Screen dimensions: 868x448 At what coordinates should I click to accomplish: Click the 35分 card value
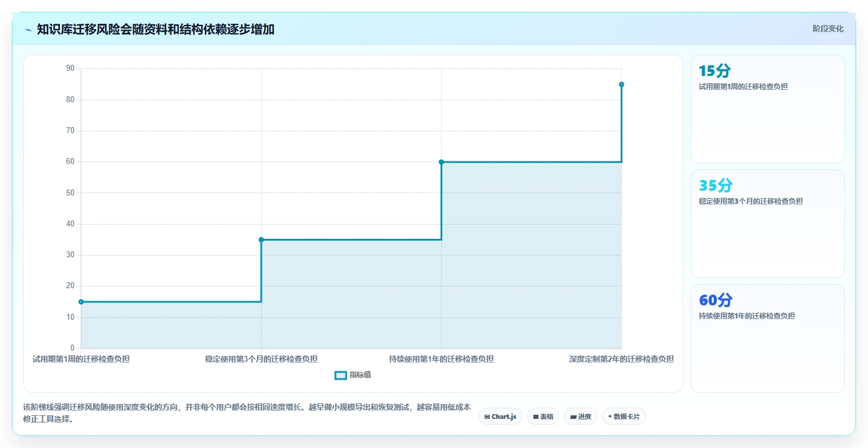point(715,186)
